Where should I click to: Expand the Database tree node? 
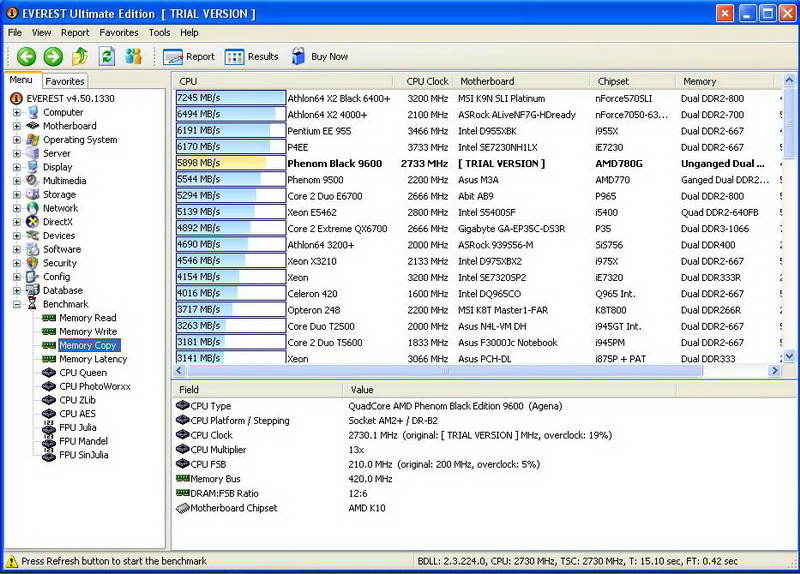pos(17,291)
